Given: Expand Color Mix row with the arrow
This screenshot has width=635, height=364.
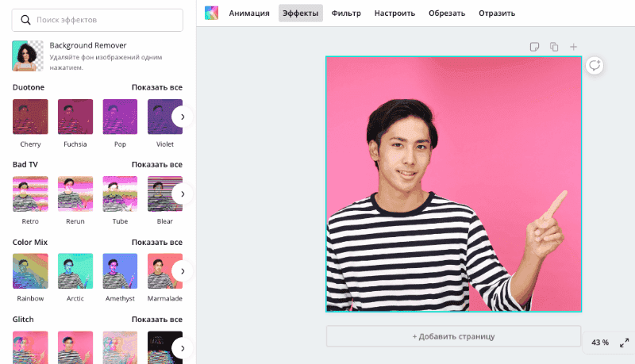Looking at the screenshot, I should 182,271.
